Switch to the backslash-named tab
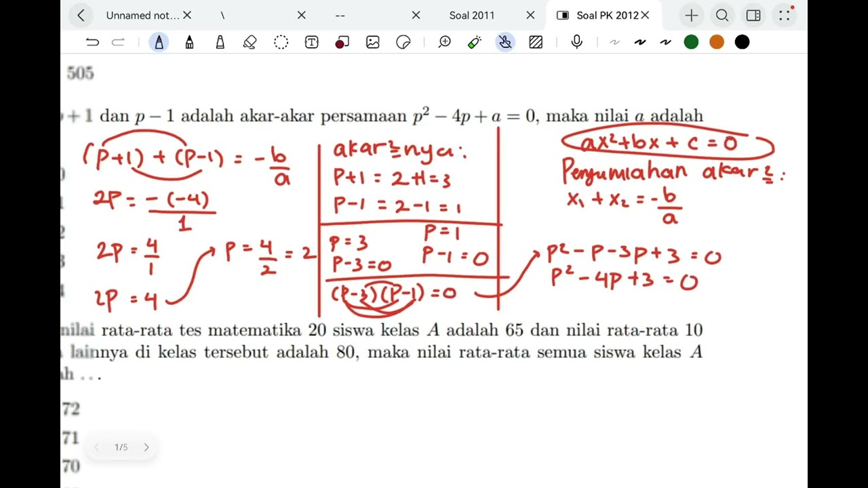Image resolution: width=868 pixels, height=488 pixels. pos(222,15)
